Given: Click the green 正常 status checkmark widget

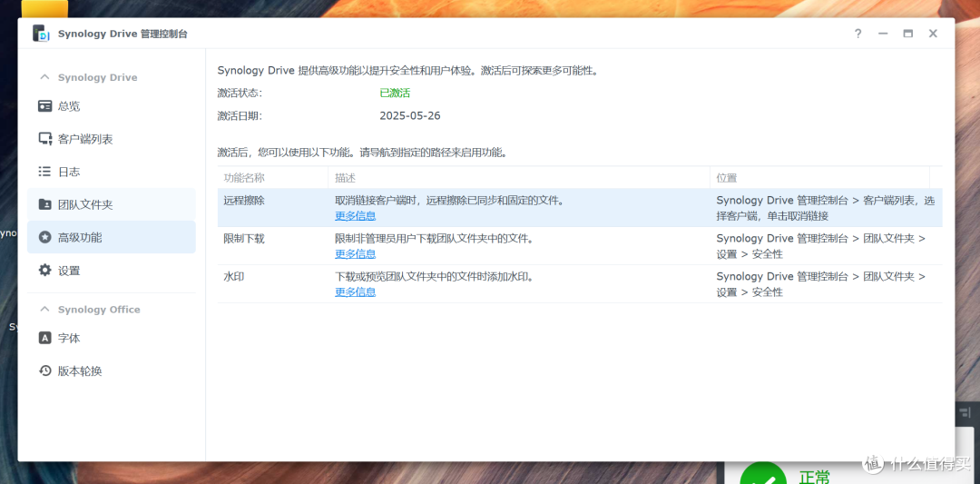Looking at the screenshot, I should click(762, 475).
